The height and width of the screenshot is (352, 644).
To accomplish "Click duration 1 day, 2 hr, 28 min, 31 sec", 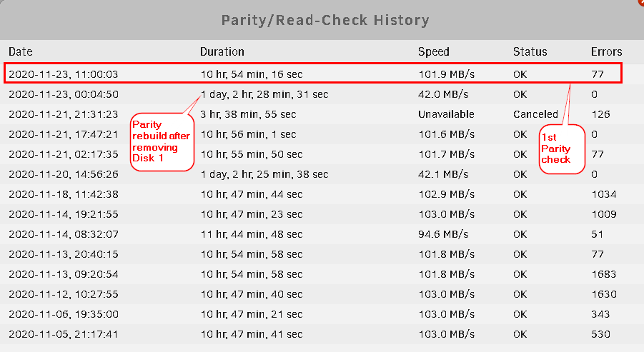I will (264, 94).
